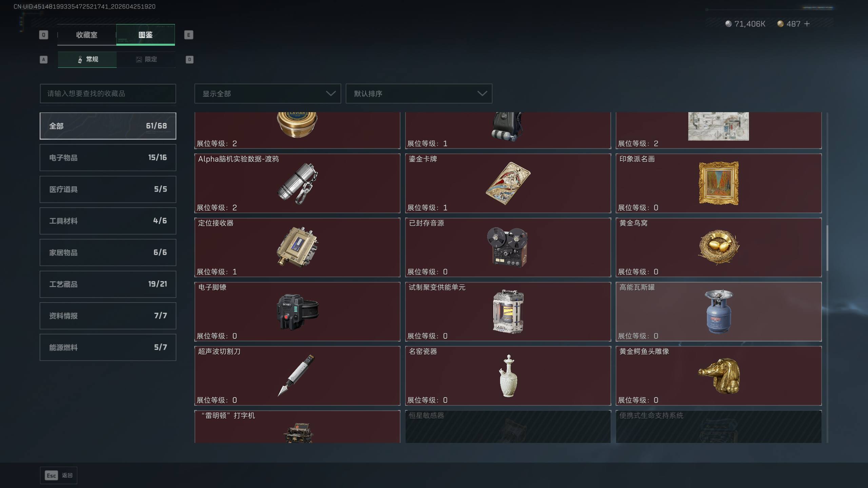Click the 印象派名画 framed painting icon
The height and width of the screenshot is (488, 868).
(x=719, y=183)
